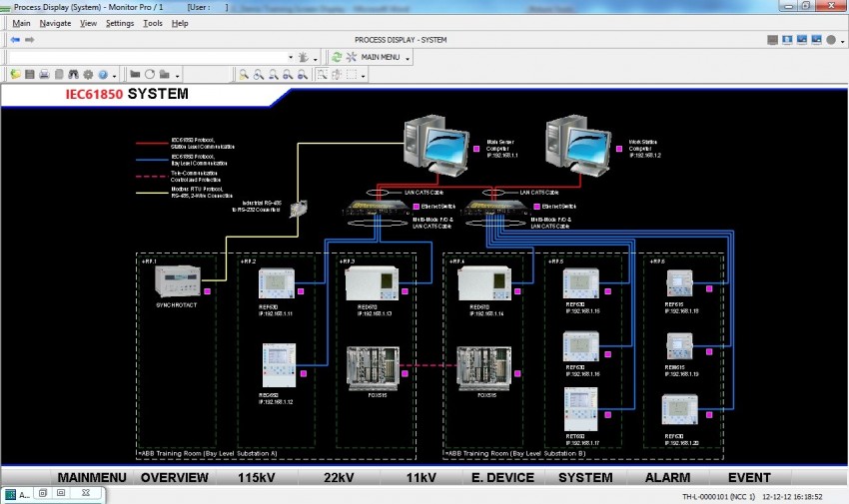Click the MAIN MENU toolbar button

tap(381, 57)
